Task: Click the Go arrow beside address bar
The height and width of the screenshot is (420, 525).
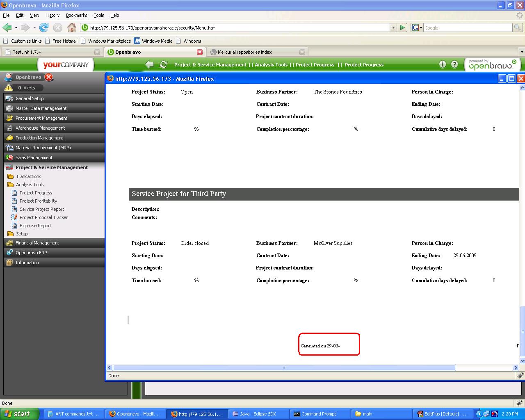Action: tap(402, 27)
